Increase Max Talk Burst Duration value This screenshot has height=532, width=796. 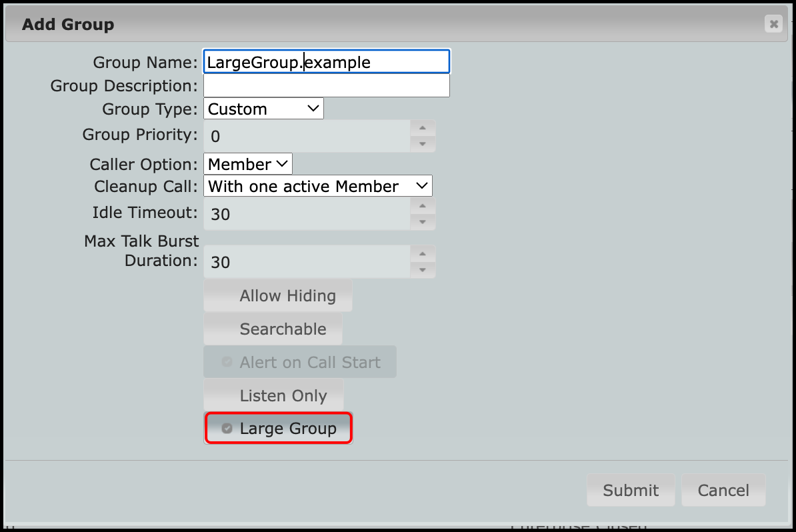click(422, 254)
